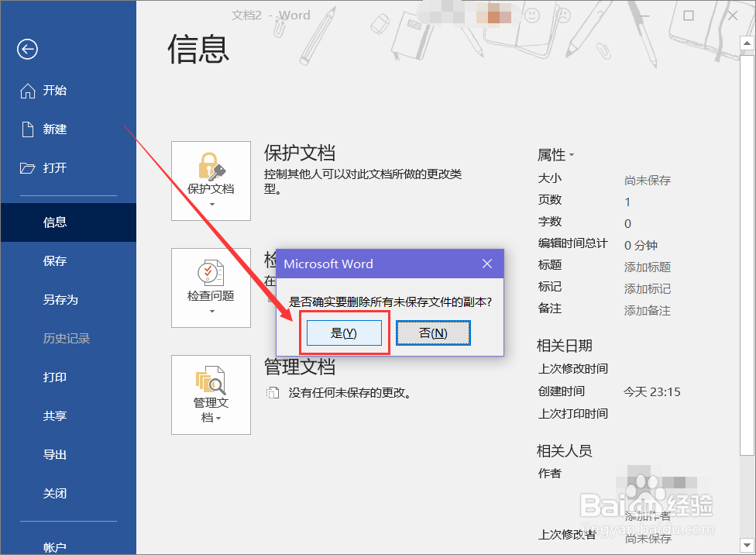Switch to the 信息 section in sidebar
This screenshot has width=756, height=555.
[54, 222]
